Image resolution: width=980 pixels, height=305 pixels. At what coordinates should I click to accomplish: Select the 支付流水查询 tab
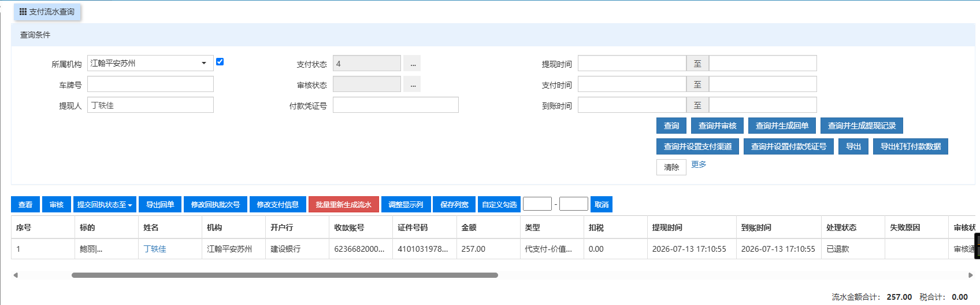click(47, 12)
